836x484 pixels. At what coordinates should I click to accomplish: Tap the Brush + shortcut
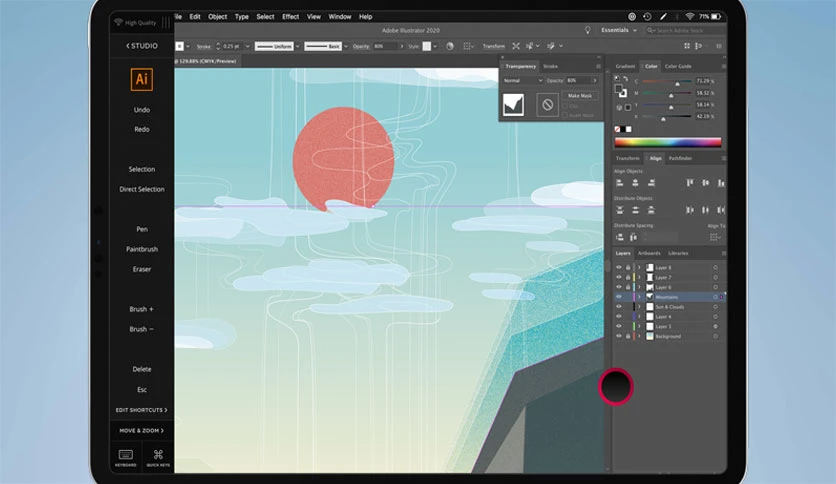pyautogui.click(x=141, y=309)
